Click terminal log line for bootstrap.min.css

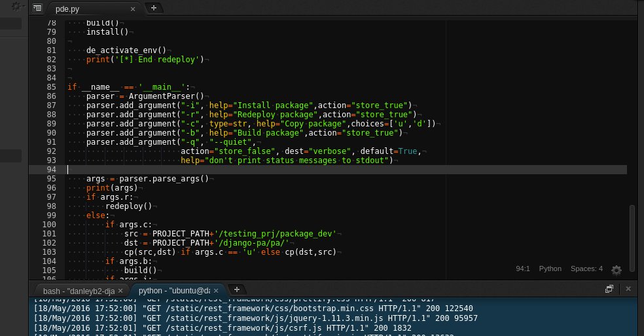tap(253, 308)
